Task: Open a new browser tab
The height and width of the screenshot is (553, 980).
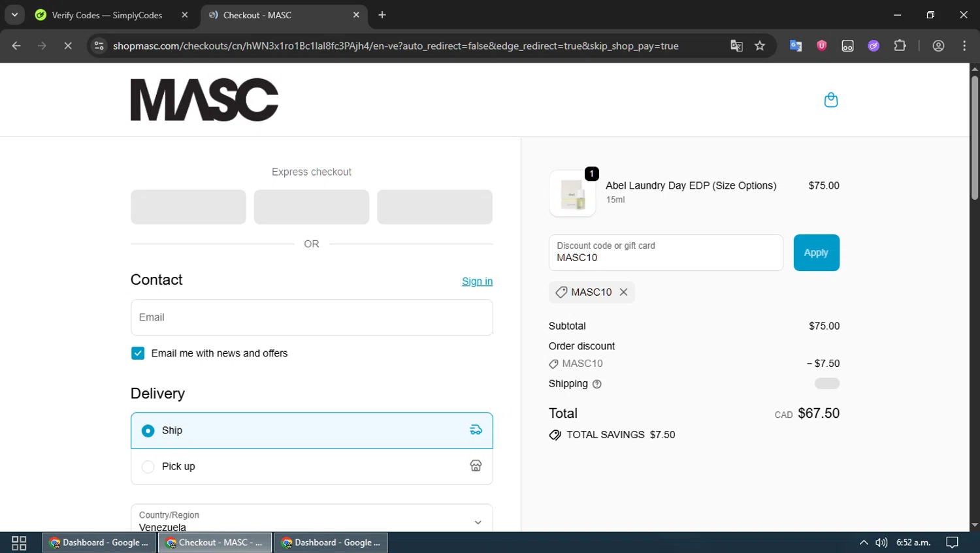Action: (x=382, y=15)
